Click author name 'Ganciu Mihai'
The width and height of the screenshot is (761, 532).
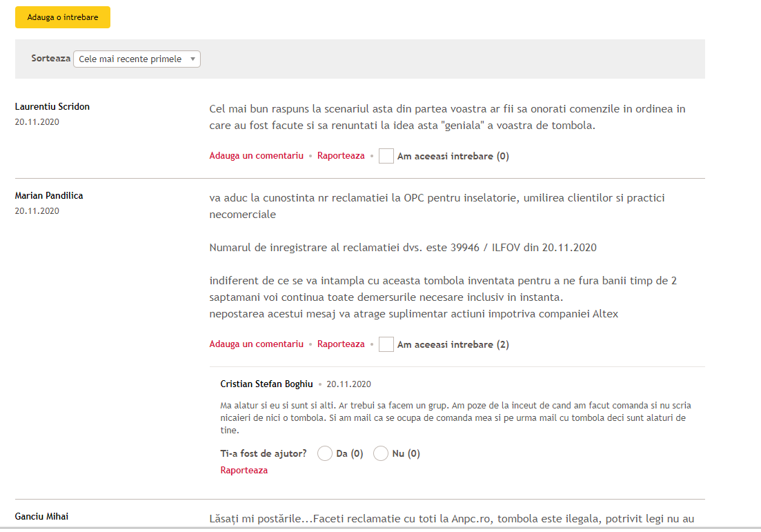pos(41,516)
